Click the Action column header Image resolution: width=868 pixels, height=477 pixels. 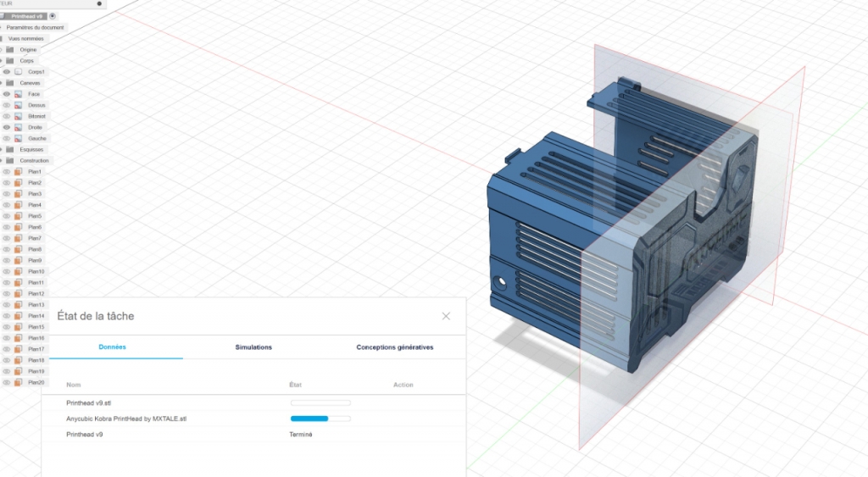[x=403, y=385]
